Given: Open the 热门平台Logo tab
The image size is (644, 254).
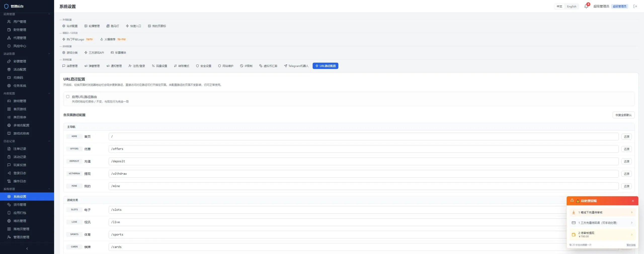Looking at the screenshot, I should [77, 39].
